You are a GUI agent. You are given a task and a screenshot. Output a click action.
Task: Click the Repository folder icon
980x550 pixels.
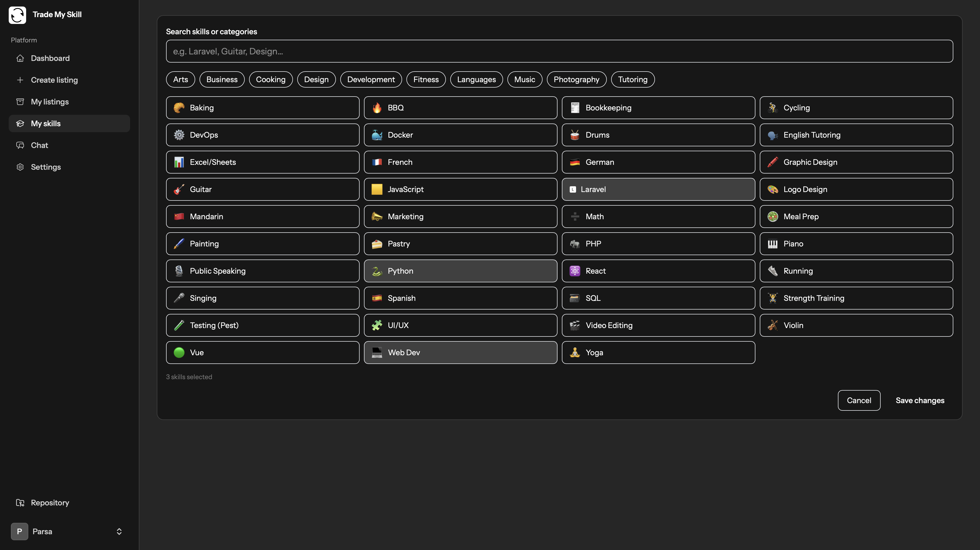[x=20, y=502]
